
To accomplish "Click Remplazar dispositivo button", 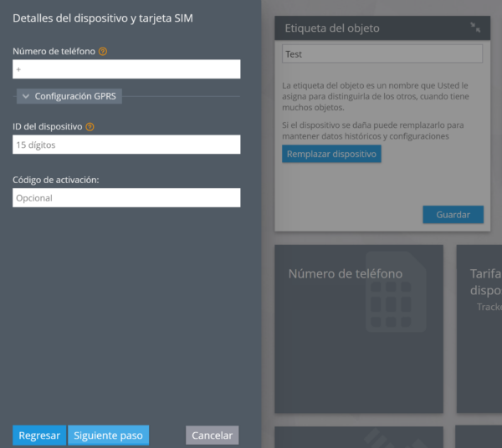I will (331, 155).
